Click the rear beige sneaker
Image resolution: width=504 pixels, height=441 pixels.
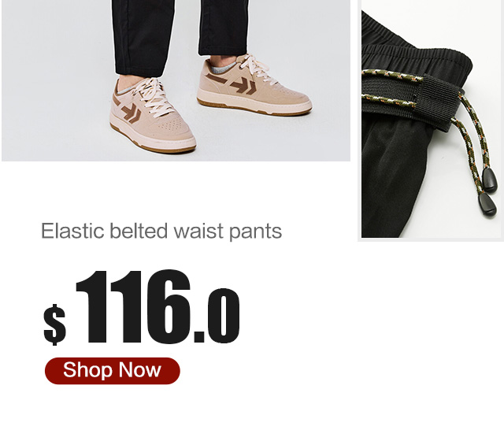tap(254, 85)
